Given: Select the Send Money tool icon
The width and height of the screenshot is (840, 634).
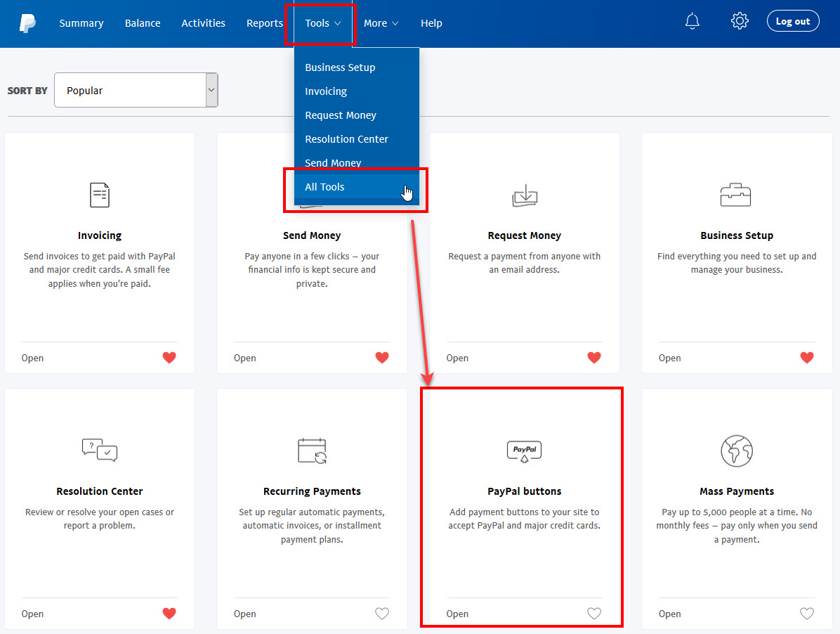Looking at the screenshot, I should (x=312, y=195).
